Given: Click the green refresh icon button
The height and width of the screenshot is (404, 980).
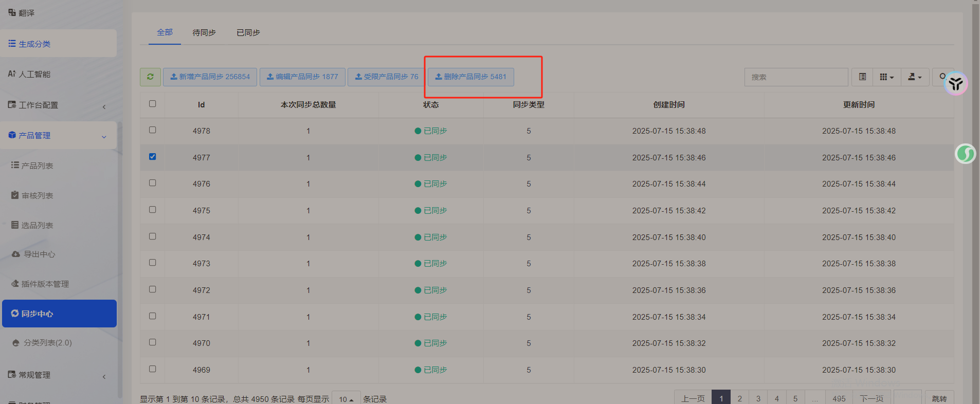Looking at the screenshot, I should pos(150,77).
